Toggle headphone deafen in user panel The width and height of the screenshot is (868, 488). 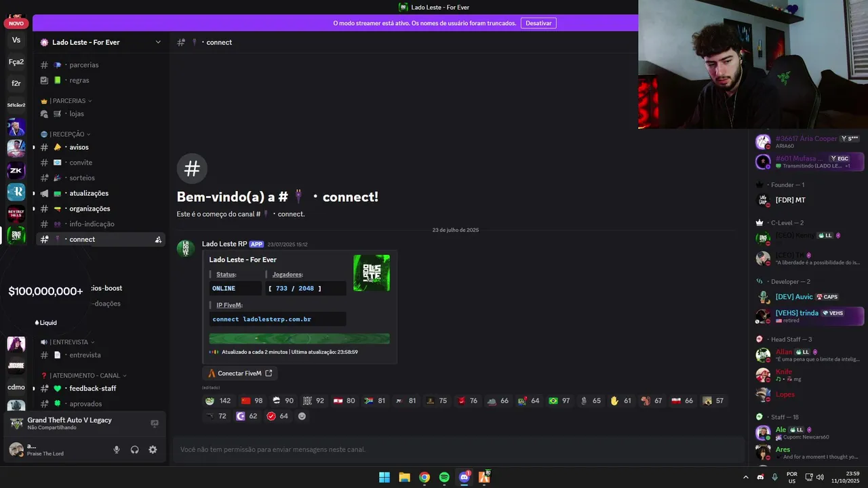[135, 449]
